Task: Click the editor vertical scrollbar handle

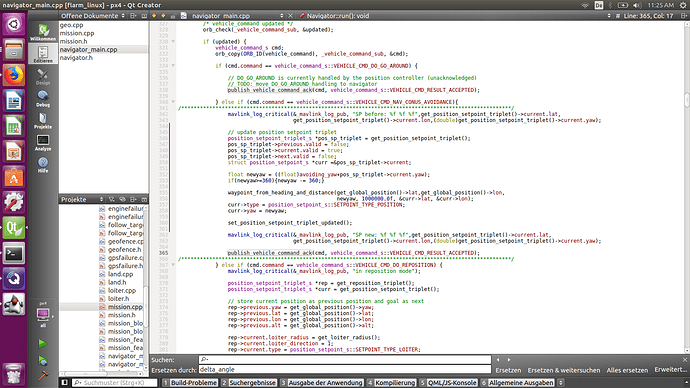Action: pos(687,100)
